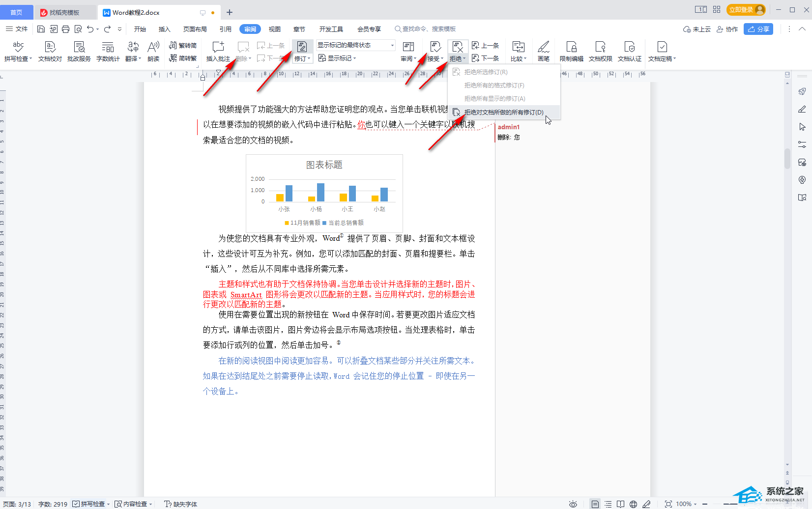Click 繁转简 traditional-to-simplified conversion
812x509 pixels.
183,45
